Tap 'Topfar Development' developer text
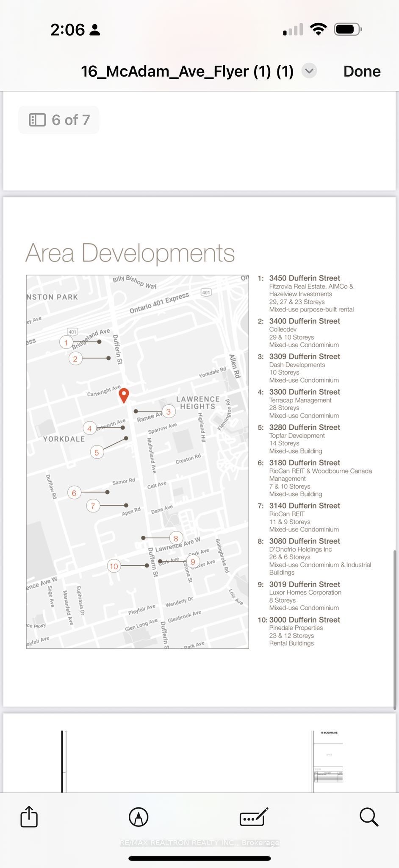The width and height of the screenshot is (399, 868). click(x=297, y=436)
